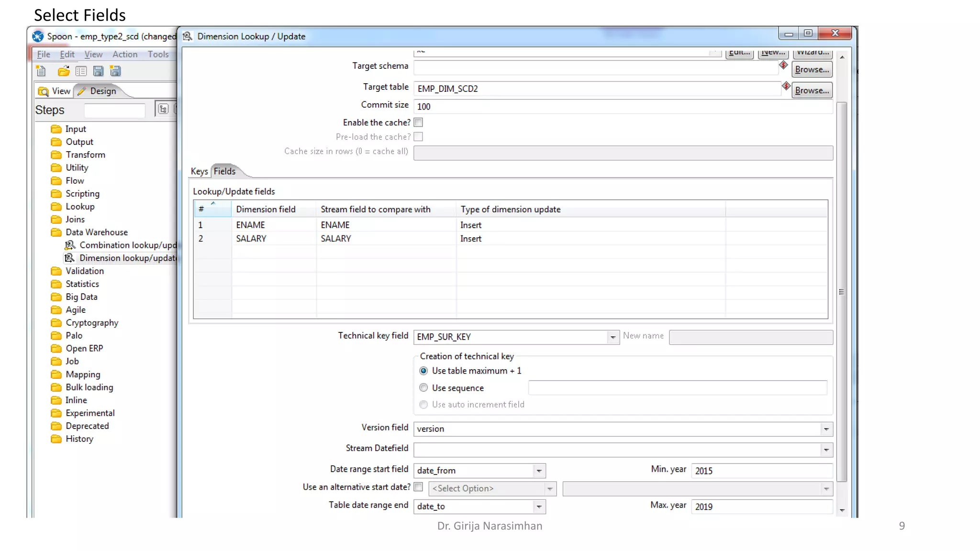The width and height of the screenshot is (980, 551).
Task: Check Use an alternative start date
Action: pyautogui.click(x=418, y=487)
